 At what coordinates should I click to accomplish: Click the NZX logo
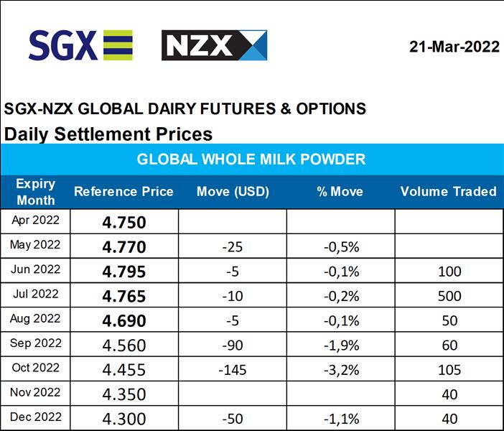[x=214, y=45]
